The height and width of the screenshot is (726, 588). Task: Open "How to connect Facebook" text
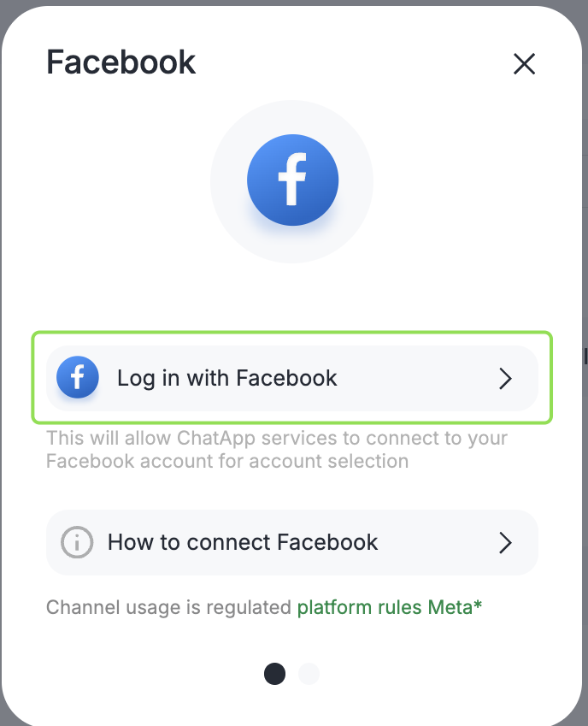coord(243,542)
